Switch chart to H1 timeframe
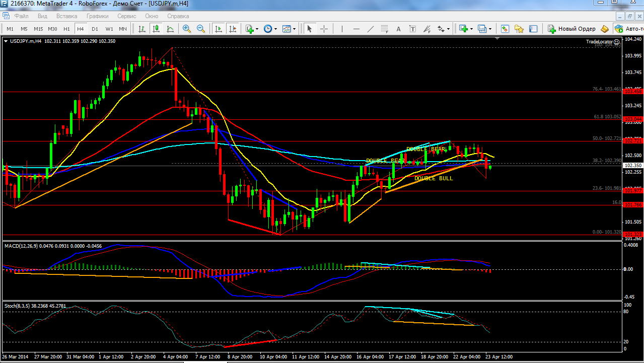This screenshot has height=363, width=644. click(x=66, y=29)
